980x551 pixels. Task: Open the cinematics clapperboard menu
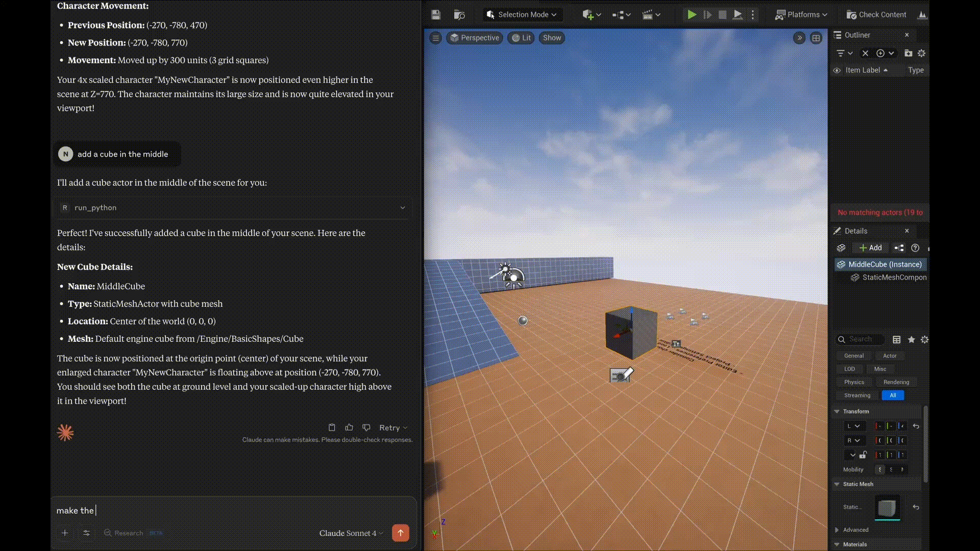pos(648,15)
